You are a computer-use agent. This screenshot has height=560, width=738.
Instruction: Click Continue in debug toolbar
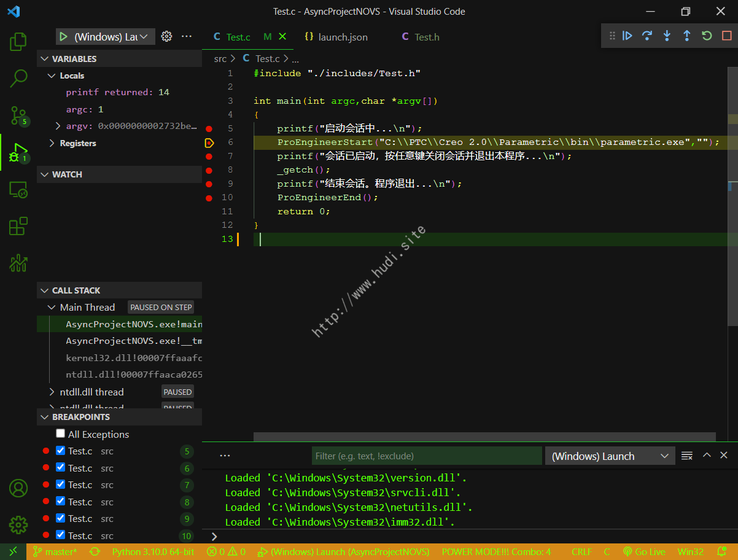[627, 36]
